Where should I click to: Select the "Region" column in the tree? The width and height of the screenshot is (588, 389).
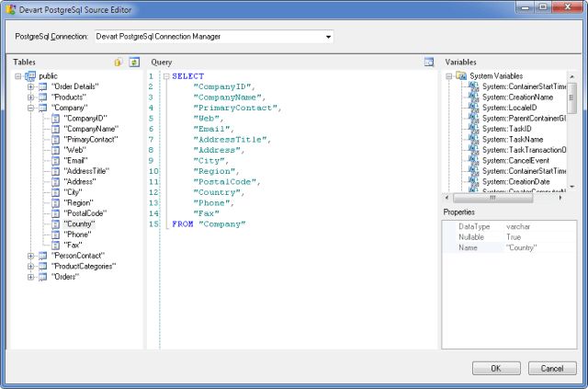click(x=78, y=202)
